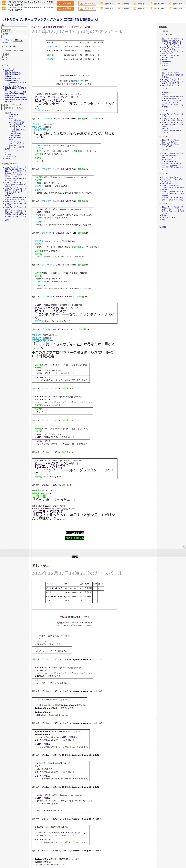Expand the 関連資料集-バトロイ以外 section
Viewport: 186px width, 868px height.
[x=3, y=108]
